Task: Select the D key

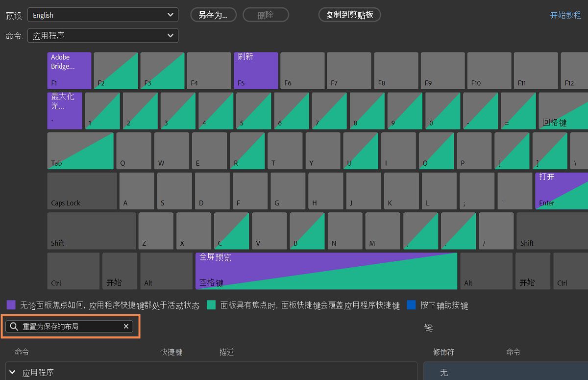Action: click(212, 191)
